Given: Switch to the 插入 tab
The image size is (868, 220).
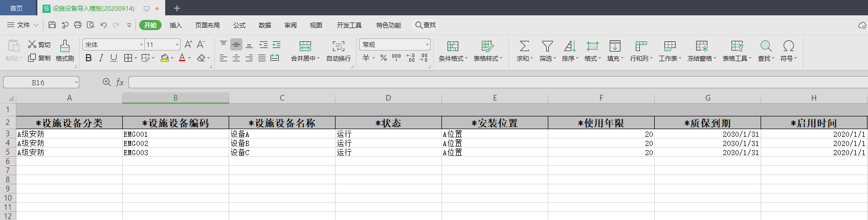Looking at the screenshot, I should pyautogui.click(x=175, y=25).
